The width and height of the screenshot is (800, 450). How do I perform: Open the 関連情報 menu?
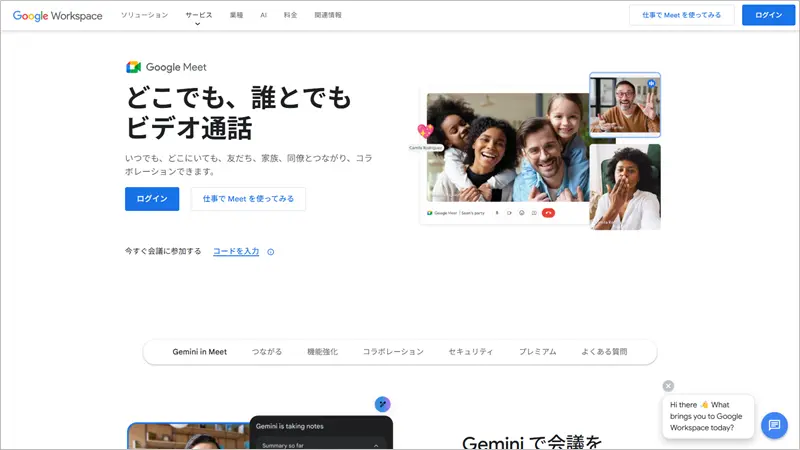click(328, 15)
